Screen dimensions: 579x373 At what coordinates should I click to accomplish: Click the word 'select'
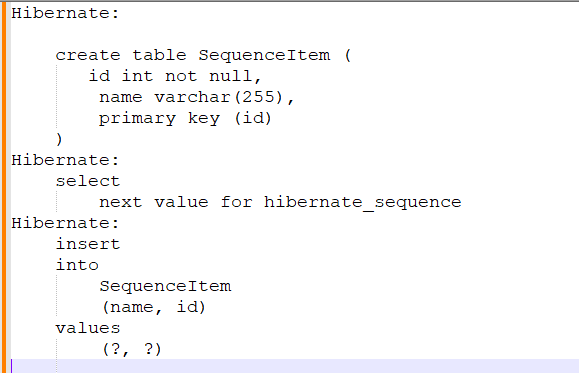click(88, 181)
